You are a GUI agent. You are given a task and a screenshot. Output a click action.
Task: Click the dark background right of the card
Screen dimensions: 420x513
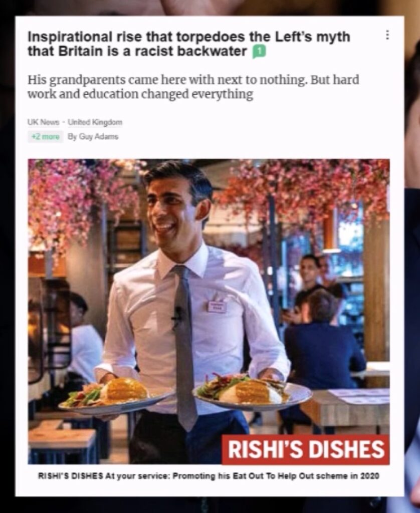pos(412,262)
